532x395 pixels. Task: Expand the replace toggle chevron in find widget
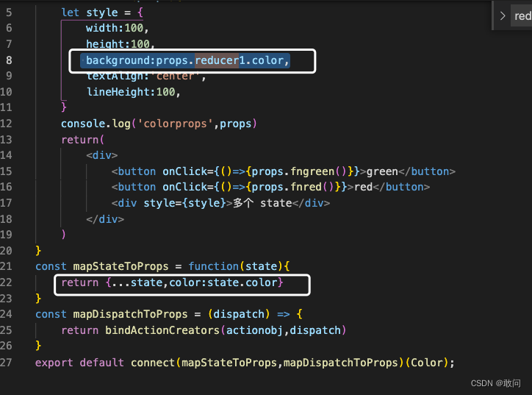(x=503, y=15)
